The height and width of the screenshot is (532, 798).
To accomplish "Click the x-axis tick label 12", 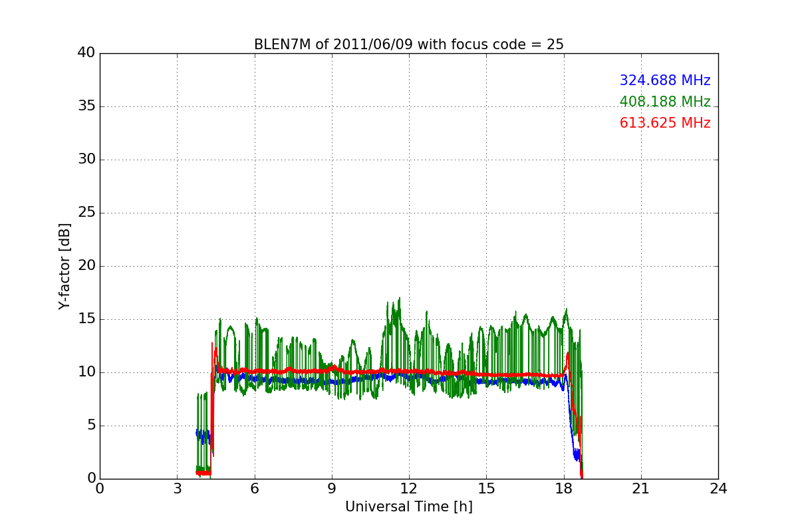I will 409,489.
